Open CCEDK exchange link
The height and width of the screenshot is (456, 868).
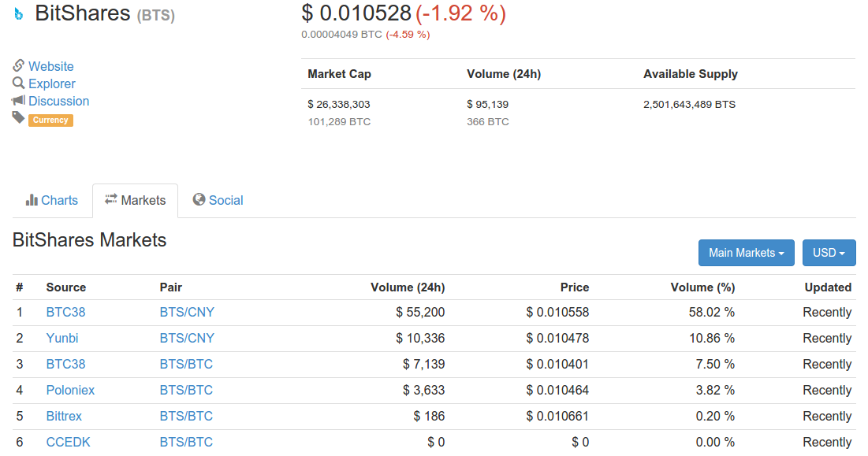pyautogui.click(x=68, y=442)
